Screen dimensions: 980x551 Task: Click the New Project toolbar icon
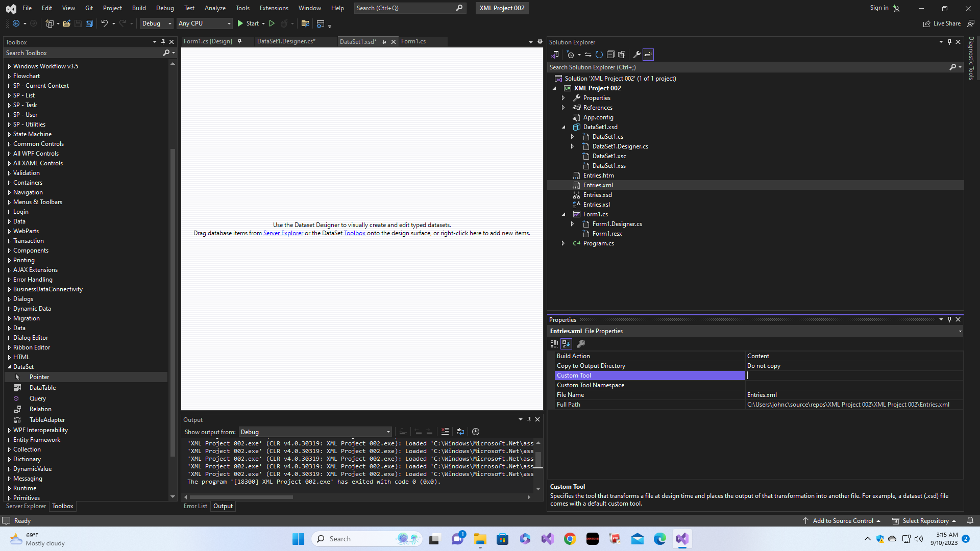pyautogui.click(x=49, y=23)
